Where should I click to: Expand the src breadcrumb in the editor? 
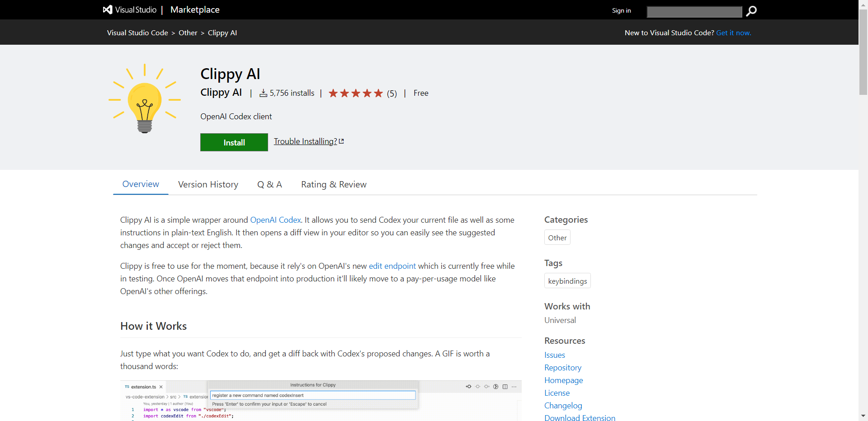[174, 397]
